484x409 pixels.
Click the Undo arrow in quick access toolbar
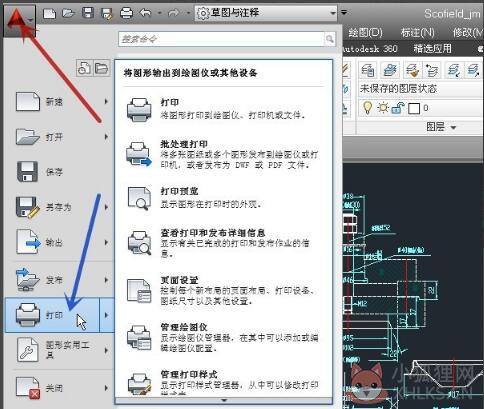point(145,13)
